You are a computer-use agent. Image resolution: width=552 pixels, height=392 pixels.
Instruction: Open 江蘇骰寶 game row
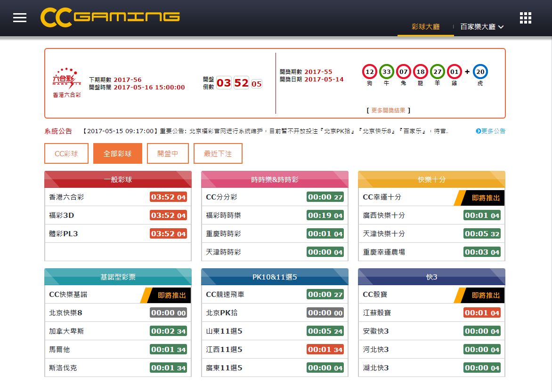point(431,313)
